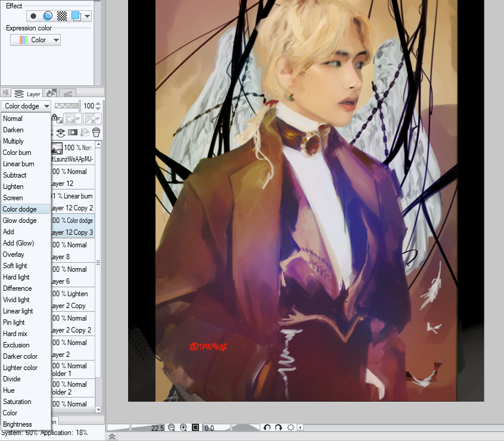This screenshot has height=441, width=504.
Task: Open the mask enable dropdown button
Action: tap(72, 119)
